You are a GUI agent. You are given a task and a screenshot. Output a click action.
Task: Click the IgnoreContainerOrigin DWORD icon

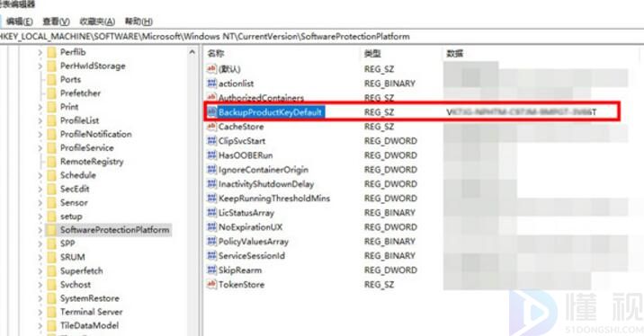(211, 170)
